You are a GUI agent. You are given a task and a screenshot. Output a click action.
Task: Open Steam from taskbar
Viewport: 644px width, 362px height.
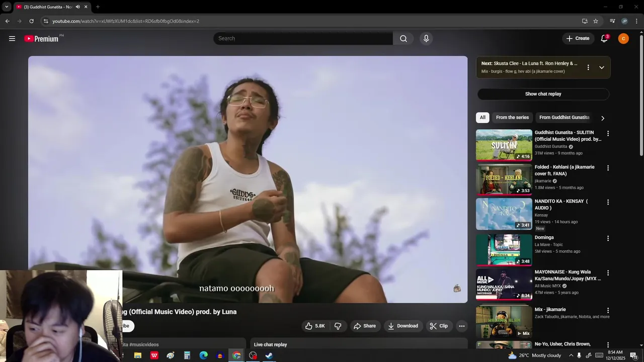tap(269, 355)
